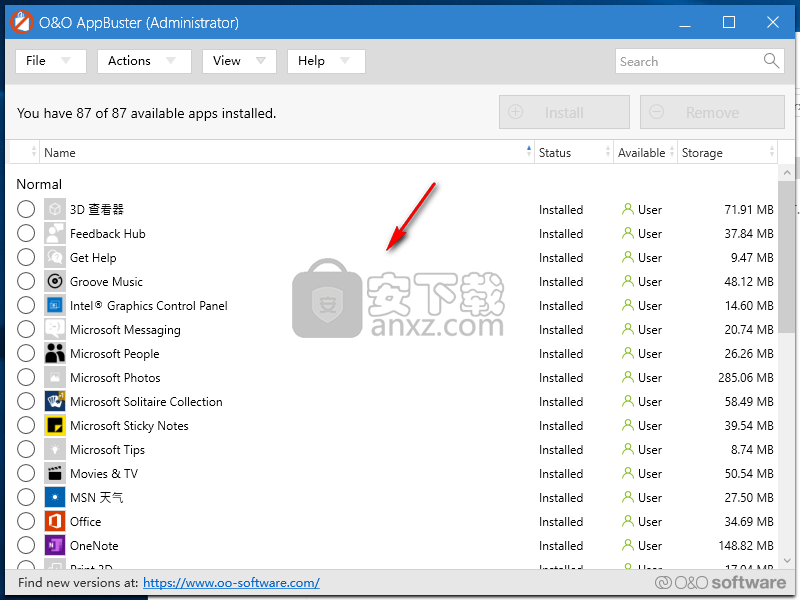Viewport: 800px width, 600px height.
Task: Click the Microsoft Tips app icon
Action: click(55, 449)
